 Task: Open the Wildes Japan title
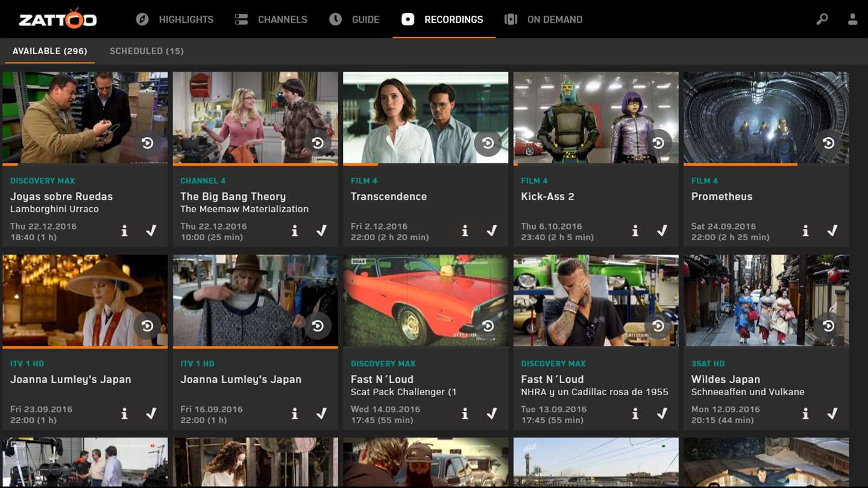pyautogui.click(x=726, y=380)
